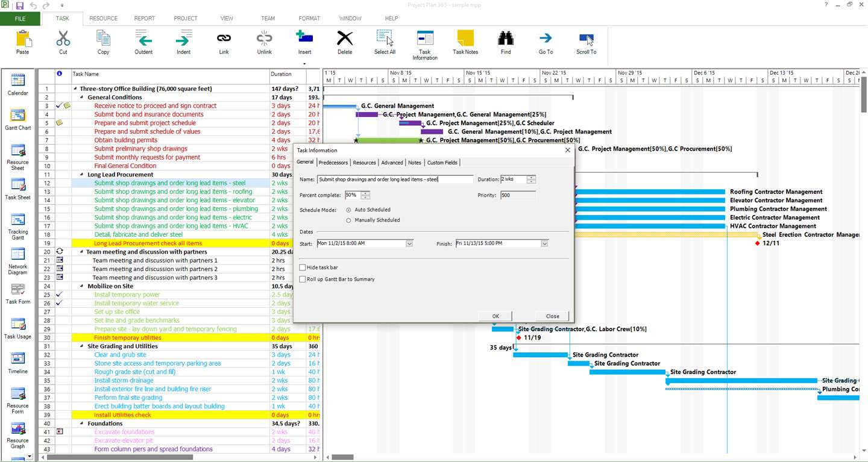The image size is (868, 462).
Task: Select the Manually Scheduled radio option
Action: click(348, 220)
